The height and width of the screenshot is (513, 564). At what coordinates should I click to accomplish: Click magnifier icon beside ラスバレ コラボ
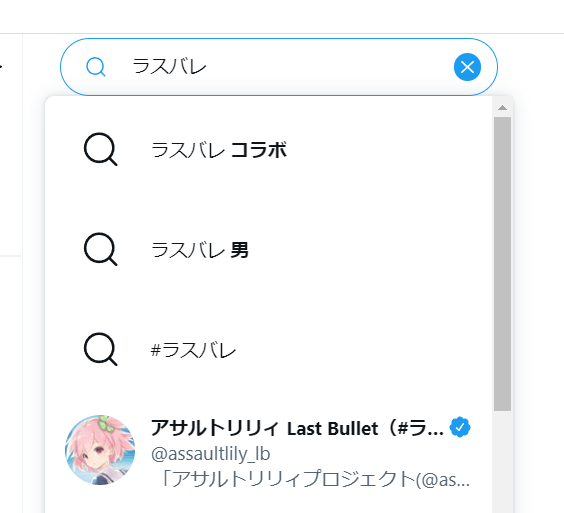[x=100, y=149]
